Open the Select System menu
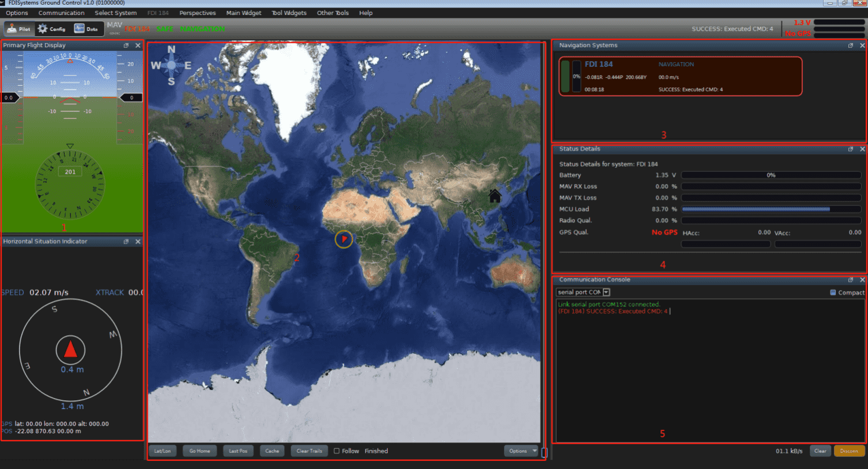Viewport: 868px width, 469px height. [115, 13]
